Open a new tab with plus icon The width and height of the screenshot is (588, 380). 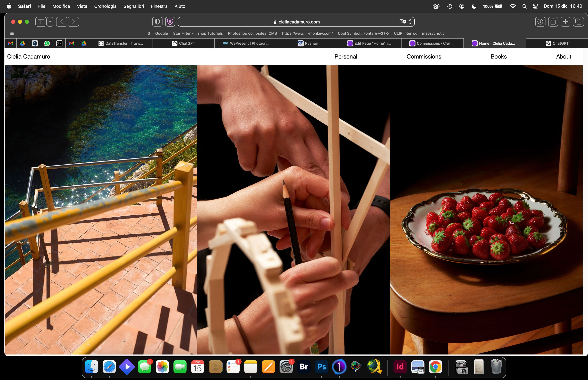[x=565, y=22]
